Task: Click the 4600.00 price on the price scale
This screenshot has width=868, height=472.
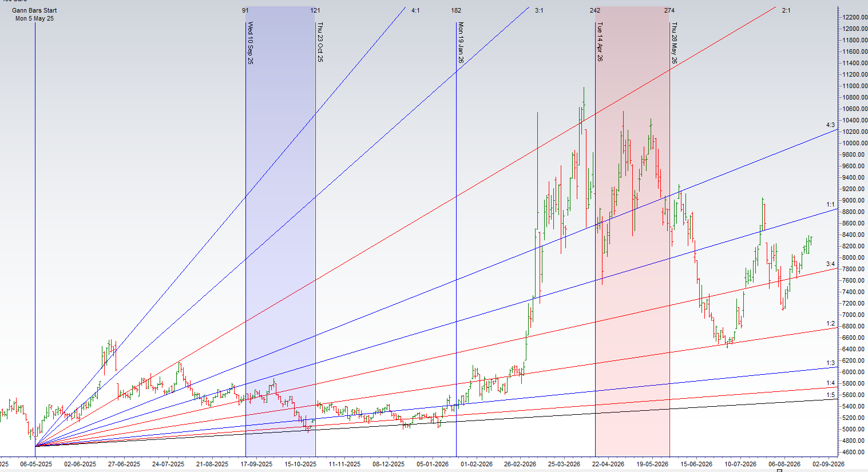Action: pos(854,452)
